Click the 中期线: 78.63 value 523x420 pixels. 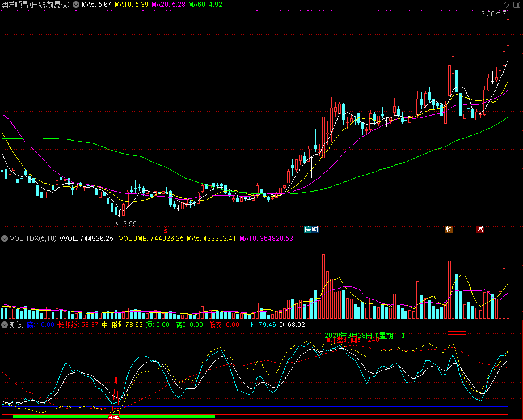tap(122, 325)
